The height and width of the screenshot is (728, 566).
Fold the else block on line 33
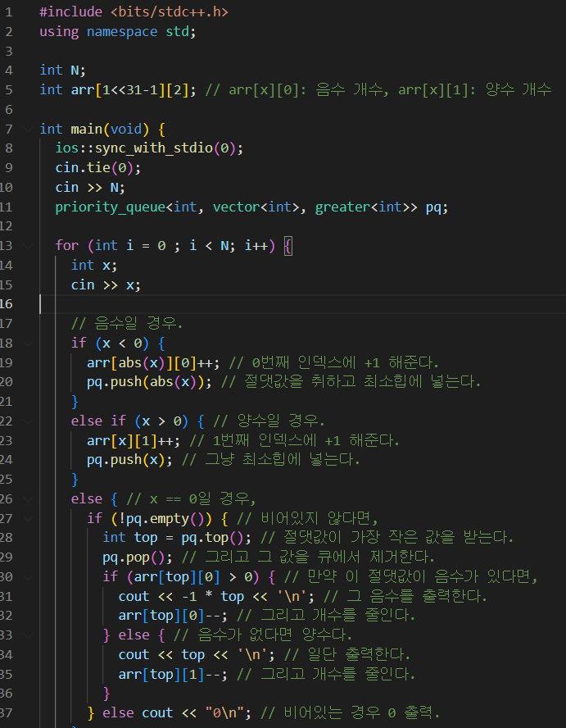click(x=28, y=635)
